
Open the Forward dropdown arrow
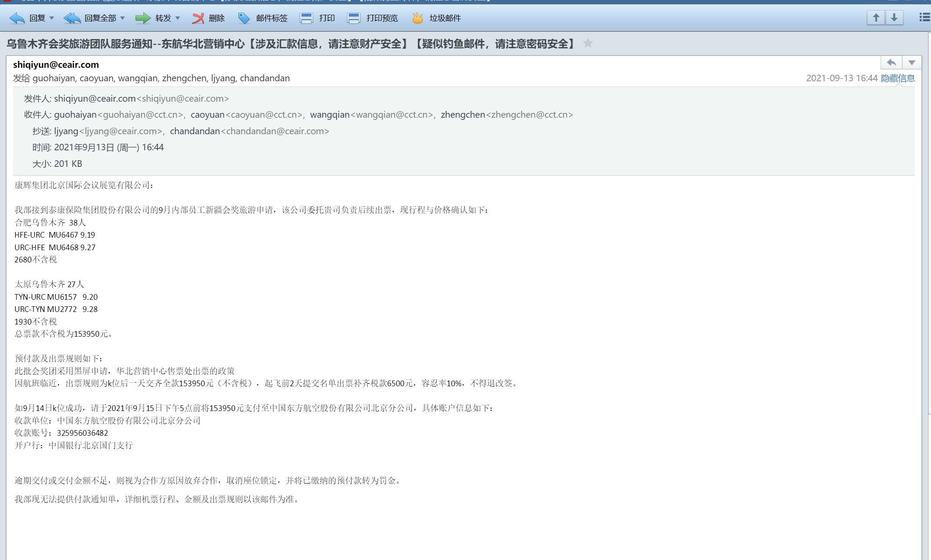pyautogui.click(x=178, y=18)
